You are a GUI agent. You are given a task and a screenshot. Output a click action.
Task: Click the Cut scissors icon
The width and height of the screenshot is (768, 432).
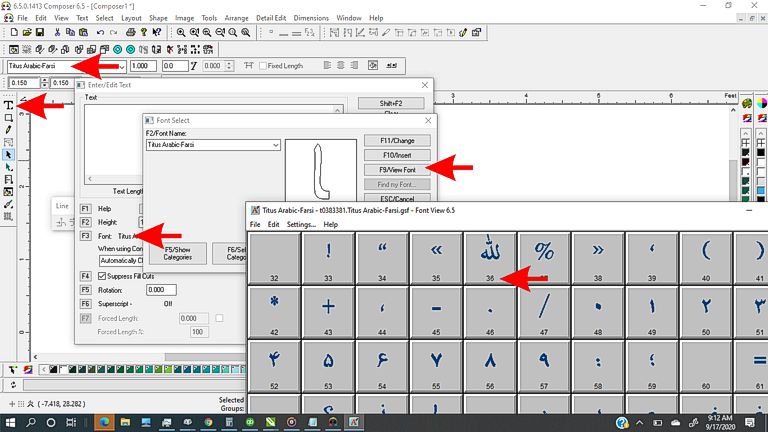pyautogui.click(x=57, y=32)
